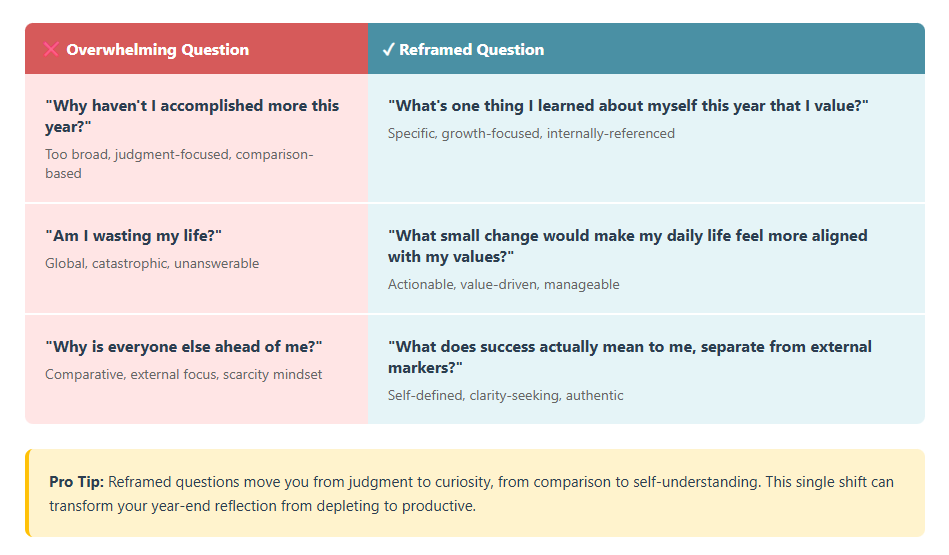The width and height of the screenshot is (949, 555).
Task: Click "Global, catastrophic, unanswerable" description
Action: click(x=152, y=264)
